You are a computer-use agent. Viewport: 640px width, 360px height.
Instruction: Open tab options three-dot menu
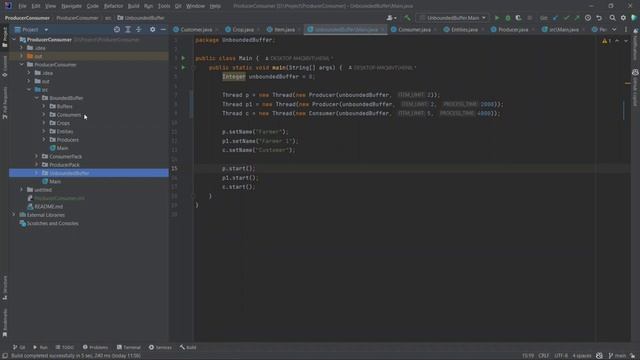[x=626, y=29]
